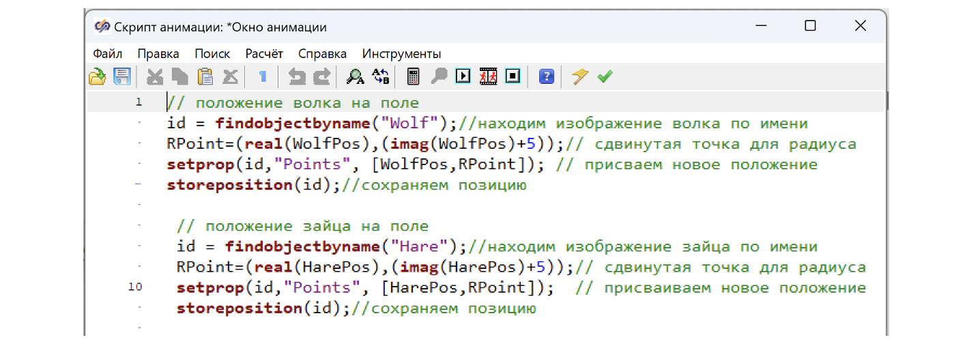This screenshot has height=344, width=980.
Task: Click the application icon in title bar
Action: (102, 27)
